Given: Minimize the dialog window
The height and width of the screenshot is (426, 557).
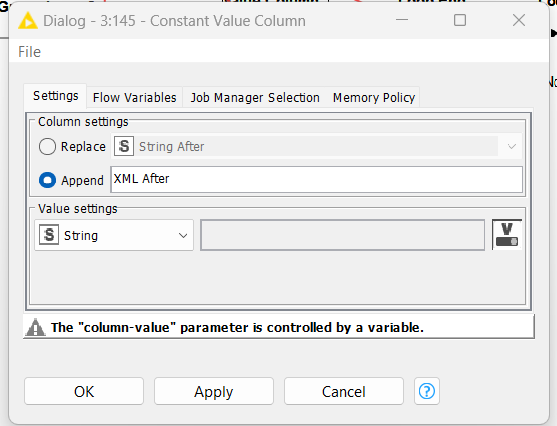Looking at the screenshot, I should tap(402, 20).
